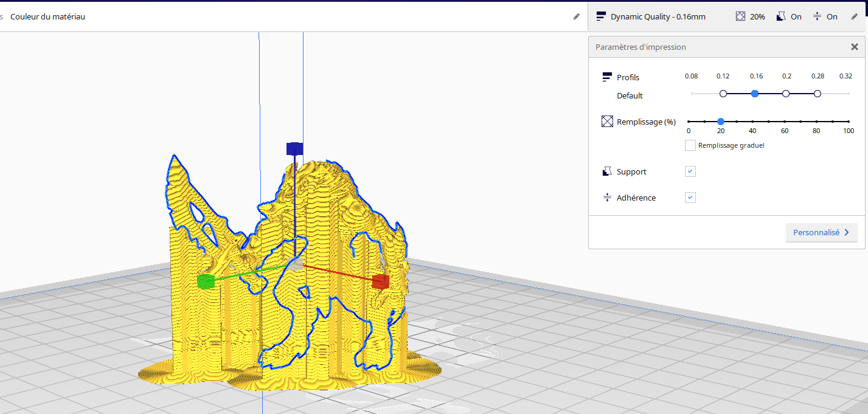Toggle the Remplissage graduel checkbox
The image size is (868, 414).
click(x=690, y=145)
